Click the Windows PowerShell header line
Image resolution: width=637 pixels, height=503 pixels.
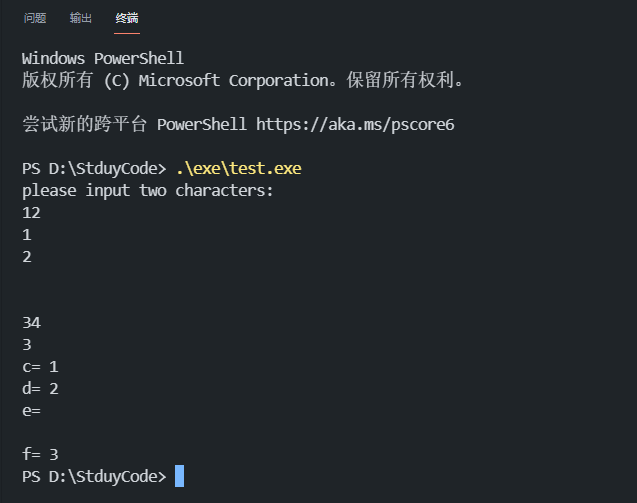[x=103, y=59]
